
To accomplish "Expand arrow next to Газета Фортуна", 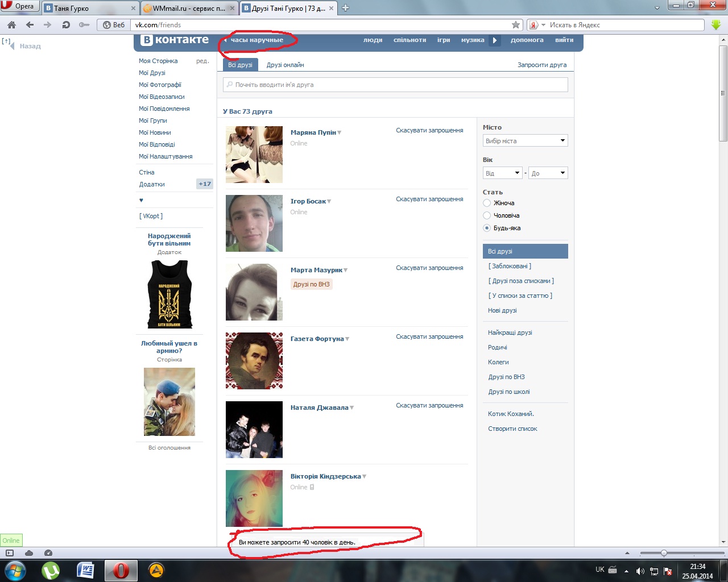I will (348, 339).
